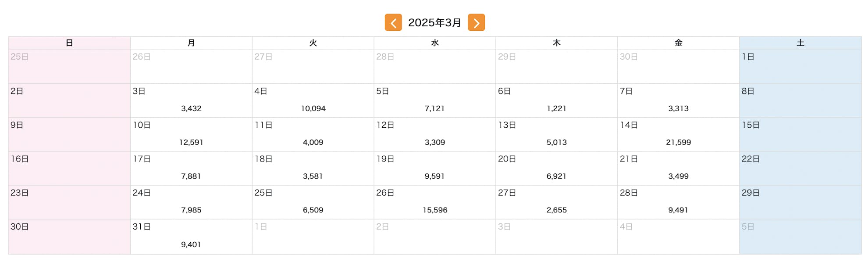Click the 日 Sunday column header
Screen dimensions: 868x273
point(69,43)
